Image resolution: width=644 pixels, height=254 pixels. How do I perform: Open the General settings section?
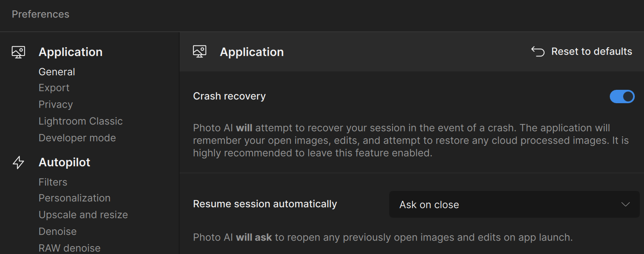(x=57, y=71)
